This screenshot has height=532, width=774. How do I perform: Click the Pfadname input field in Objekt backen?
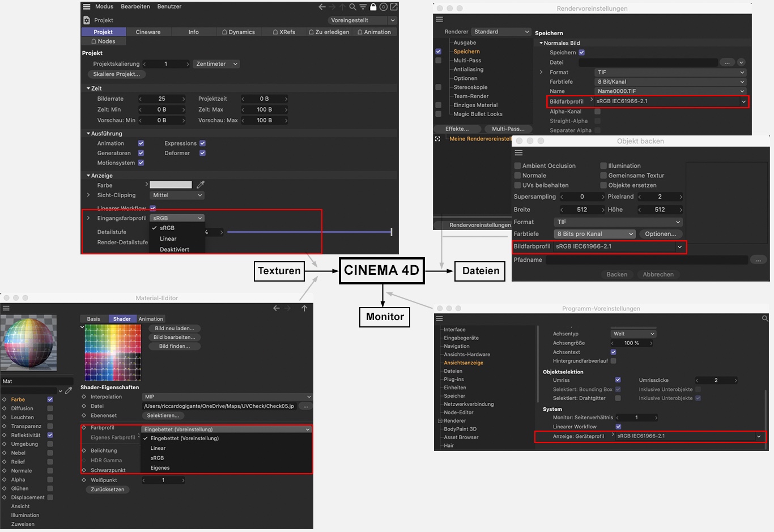point(647,260)
